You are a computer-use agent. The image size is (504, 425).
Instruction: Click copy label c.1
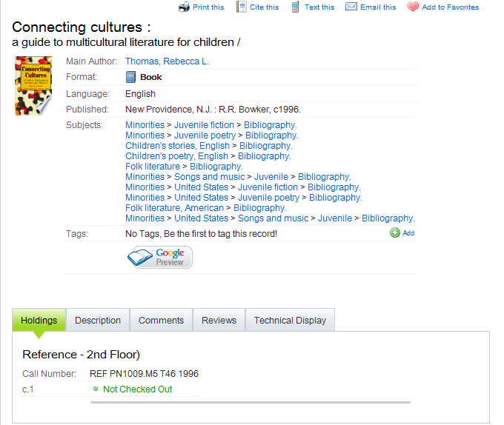(x=27, y=389)
